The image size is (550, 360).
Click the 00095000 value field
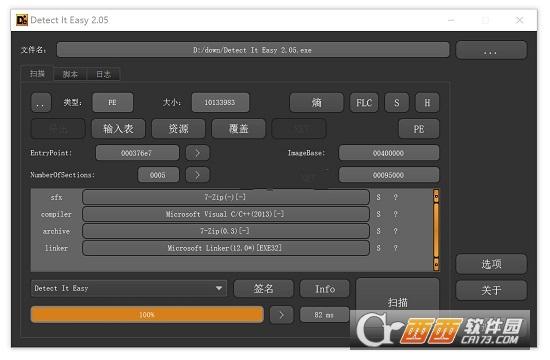tap(389, 175)
